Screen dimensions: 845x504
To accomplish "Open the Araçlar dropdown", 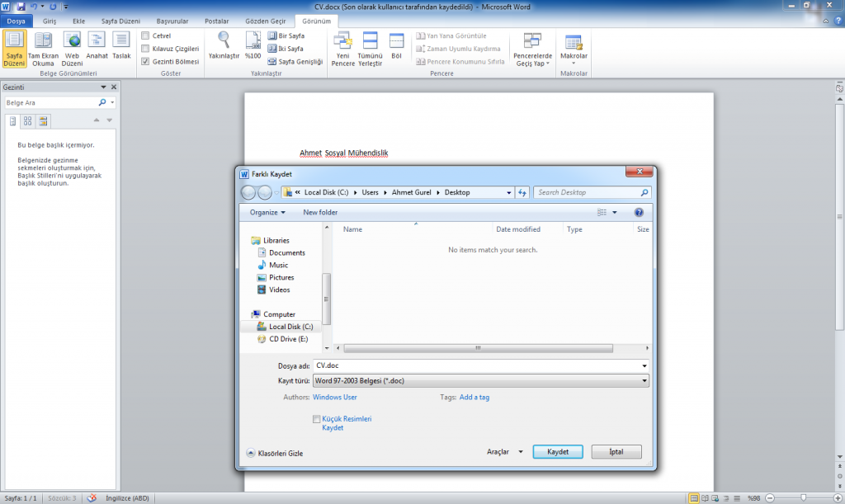I will click(504, 452).
